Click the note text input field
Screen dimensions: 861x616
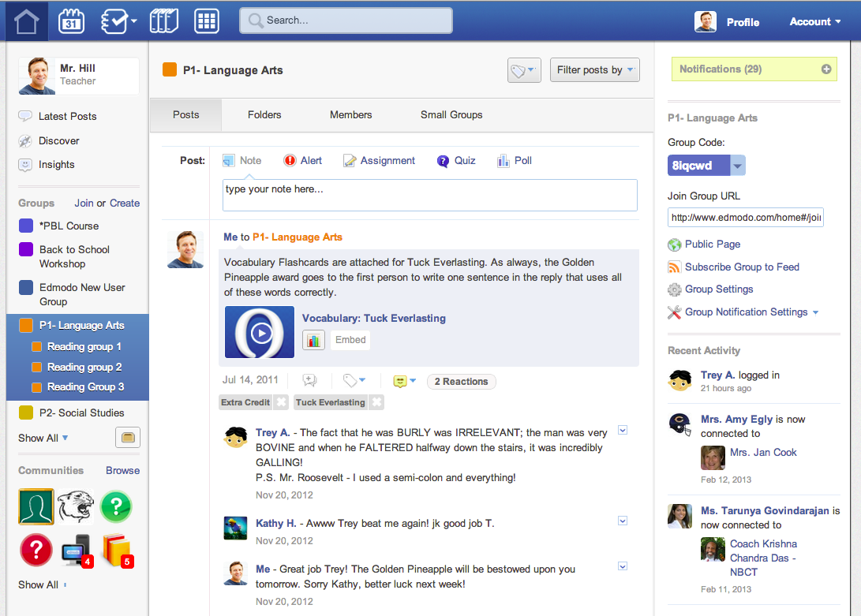(x=429, y=195)
